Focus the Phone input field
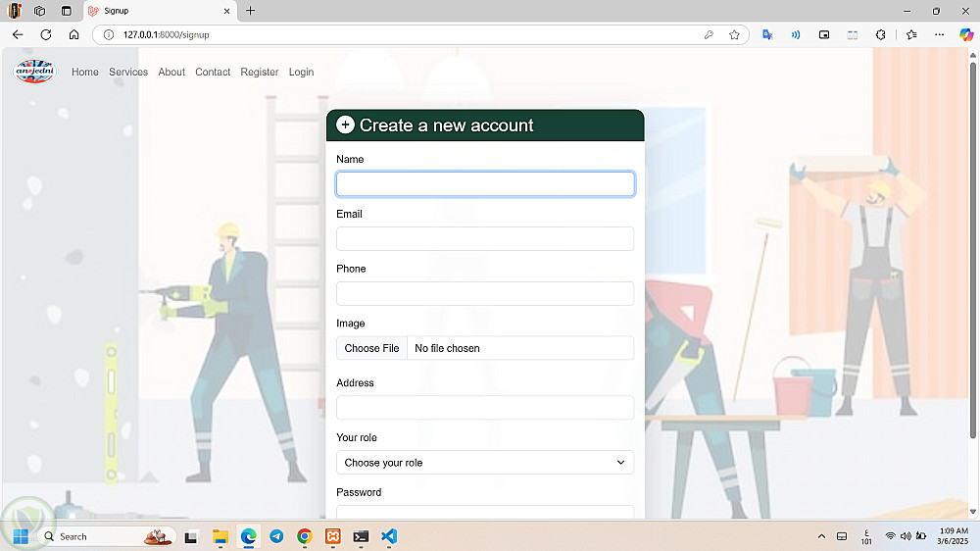The image size is (980, 551). click(485, 293)
